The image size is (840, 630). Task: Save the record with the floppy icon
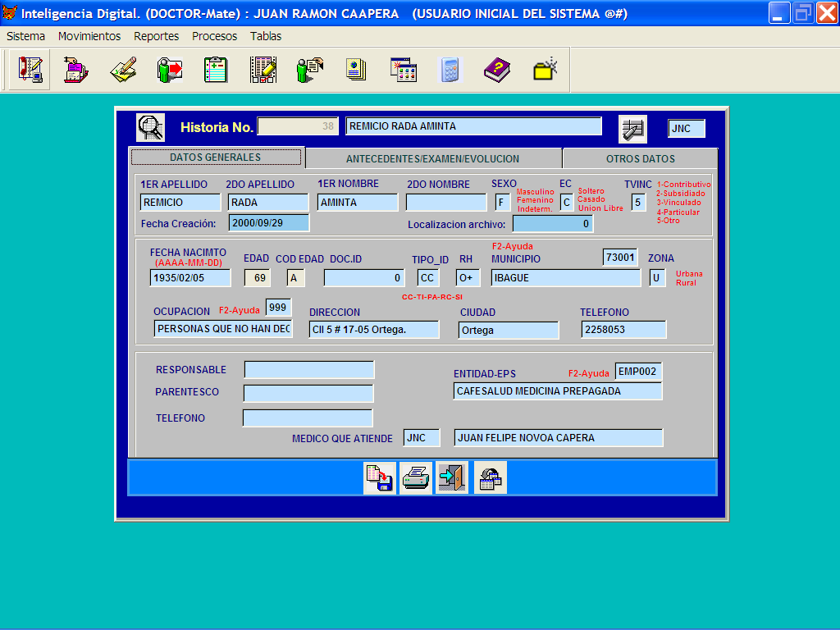[x=380, y=478]
